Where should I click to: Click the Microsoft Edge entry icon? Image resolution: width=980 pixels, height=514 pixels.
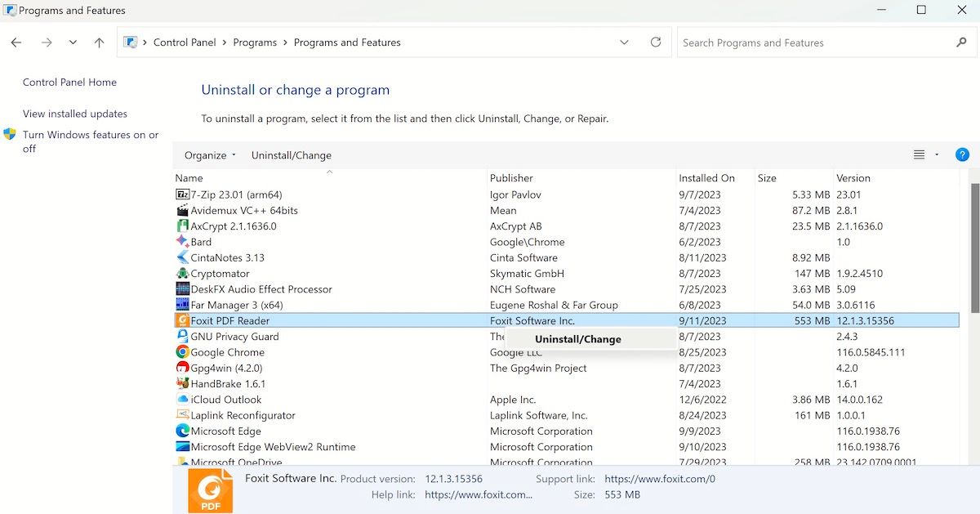click(x=183, y=431)
